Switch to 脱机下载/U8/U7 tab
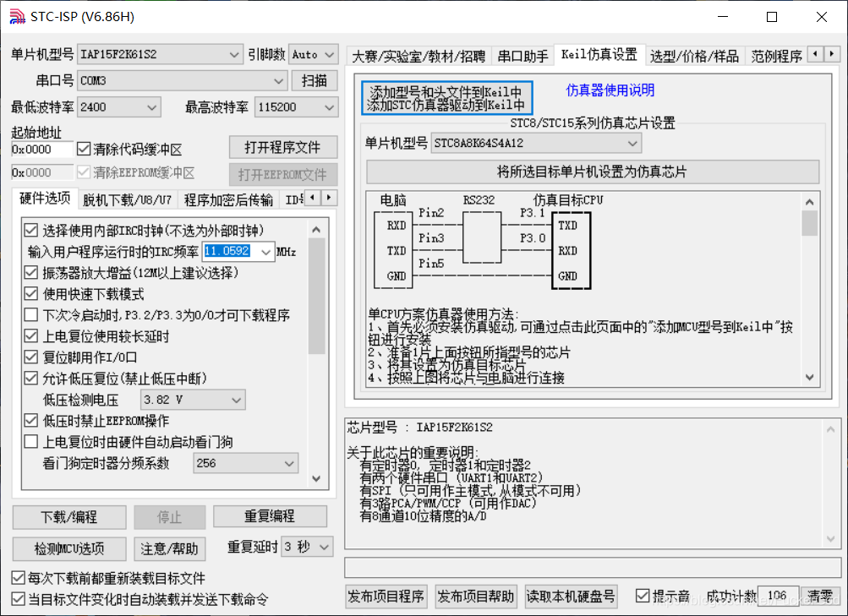Viewport: 848px width, 616px height. (127, 200)
